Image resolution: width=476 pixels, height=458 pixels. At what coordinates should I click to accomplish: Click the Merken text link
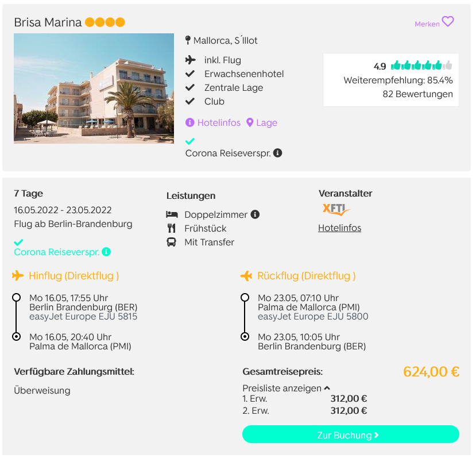coord(427,24)
